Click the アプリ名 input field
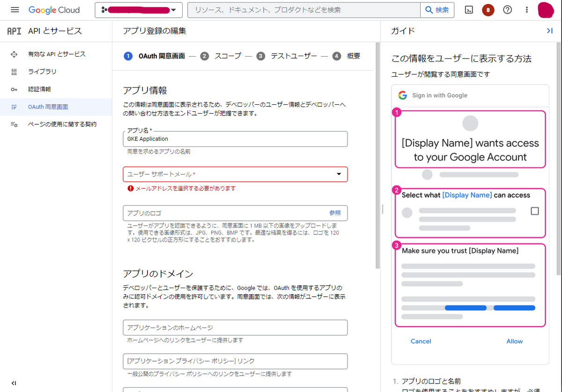This screenshot has width=562, height=392. [235, 139]
